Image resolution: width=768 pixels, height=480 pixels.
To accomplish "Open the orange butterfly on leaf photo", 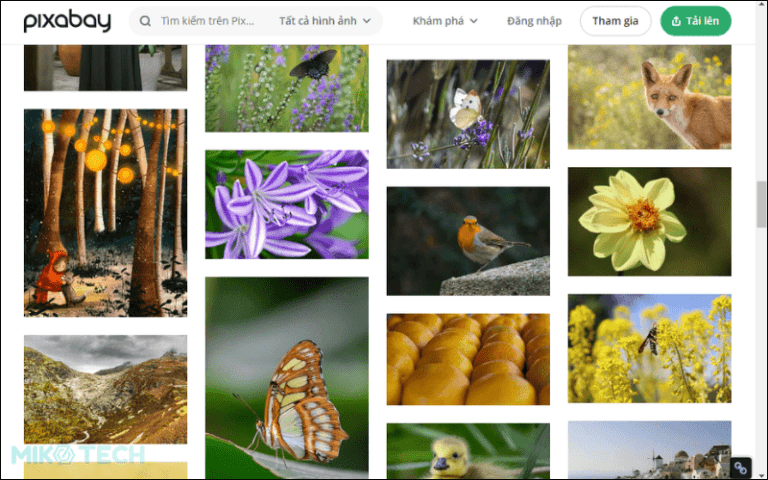I will (286, 378).
